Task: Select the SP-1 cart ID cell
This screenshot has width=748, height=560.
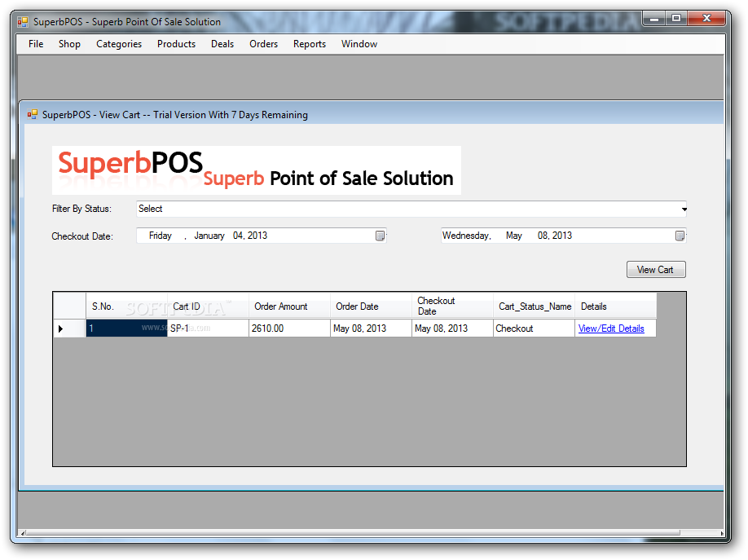Action: click(x=208, y=329)
